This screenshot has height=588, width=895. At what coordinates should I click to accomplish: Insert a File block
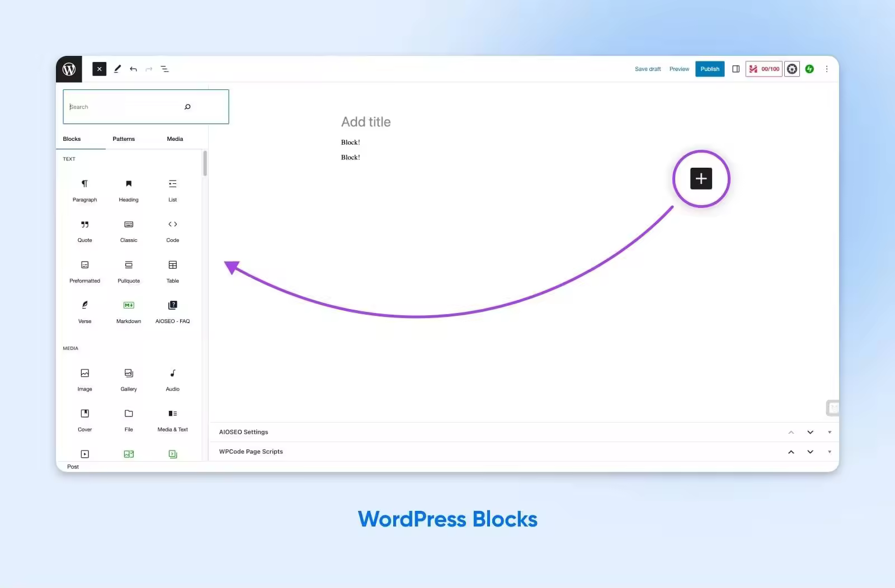tap(129, 420)
